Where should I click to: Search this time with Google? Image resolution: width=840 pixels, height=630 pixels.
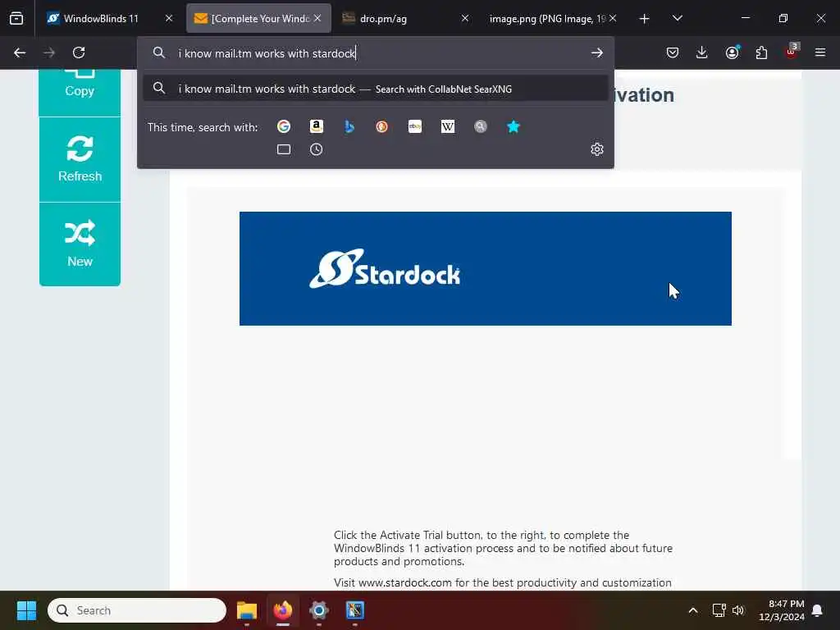click(284, 126)
